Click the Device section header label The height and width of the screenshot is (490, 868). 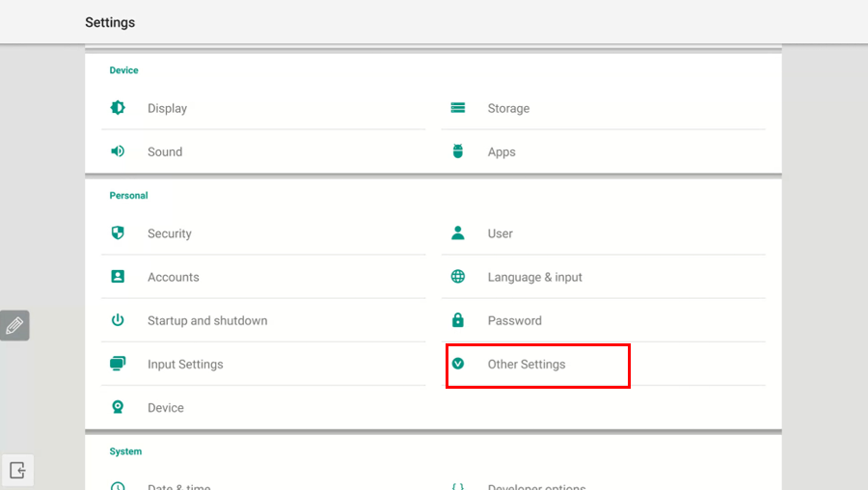tap(123, 70)
